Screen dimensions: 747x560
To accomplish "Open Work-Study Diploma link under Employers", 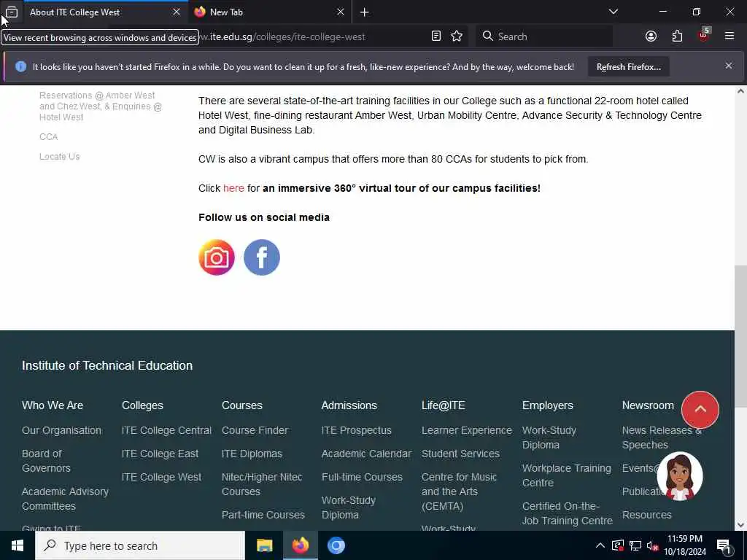I will [x=549, y=437].
